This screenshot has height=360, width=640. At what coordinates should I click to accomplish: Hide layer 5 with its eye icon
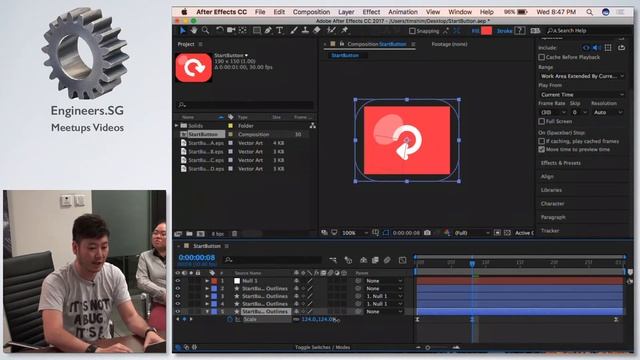(178, 311)
